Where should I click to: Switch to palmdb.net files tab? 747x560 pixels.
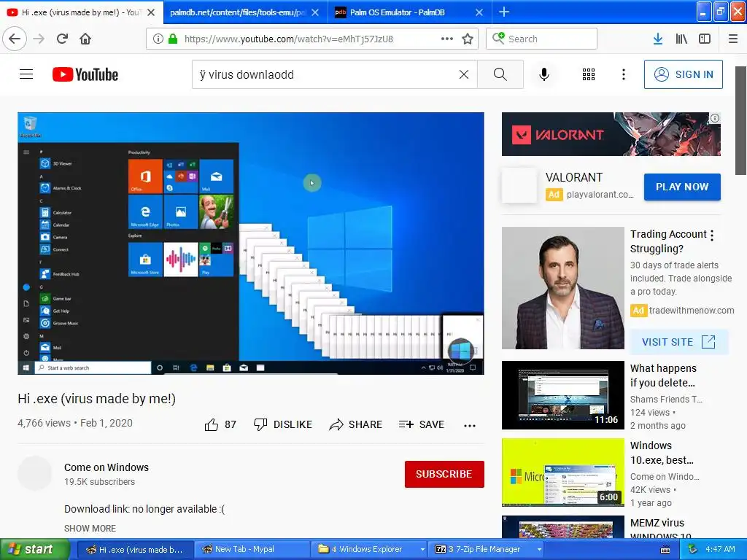(238, 12)
